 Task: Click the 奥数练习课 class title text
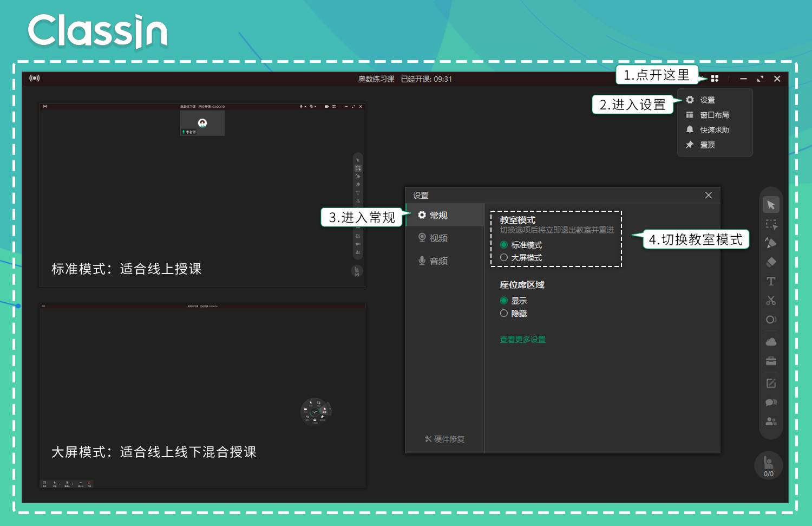[376, 79]
